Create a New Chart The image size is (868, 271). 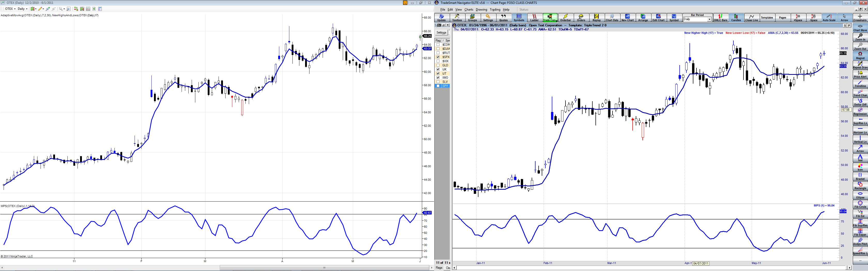click(627, 18)
